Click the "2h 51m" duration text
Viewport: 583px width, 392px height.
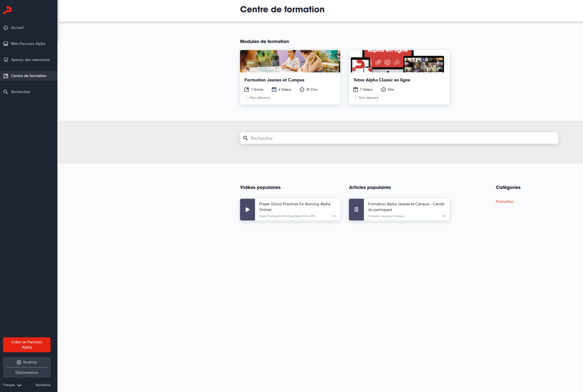pos(311,90)
